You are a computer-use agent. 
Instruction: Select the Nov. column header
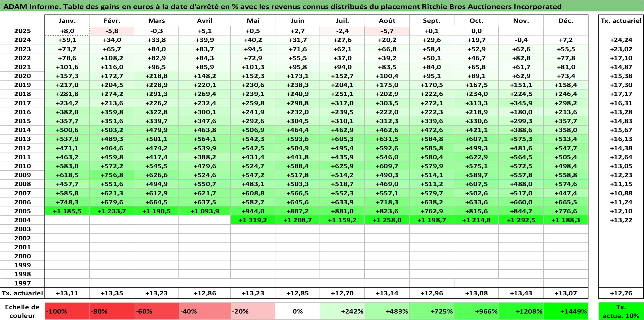point(521,21)
